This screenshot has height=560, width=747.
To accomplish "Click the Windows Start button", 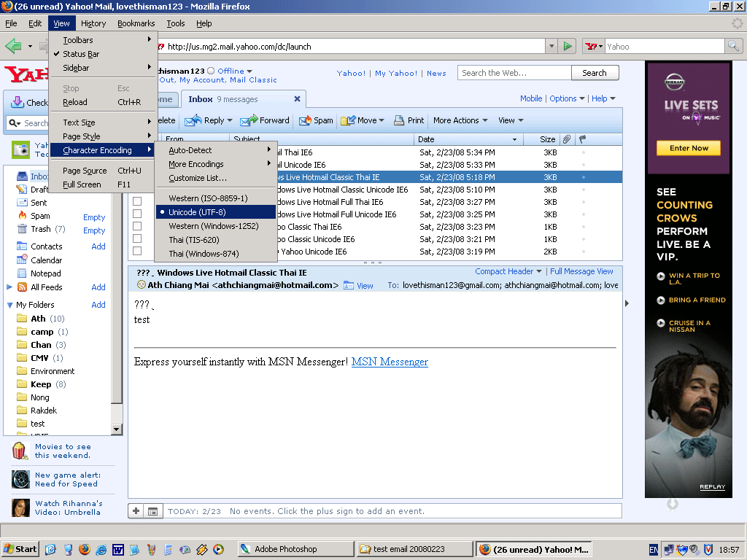I will pyautogui.click(x=20, y=549).
